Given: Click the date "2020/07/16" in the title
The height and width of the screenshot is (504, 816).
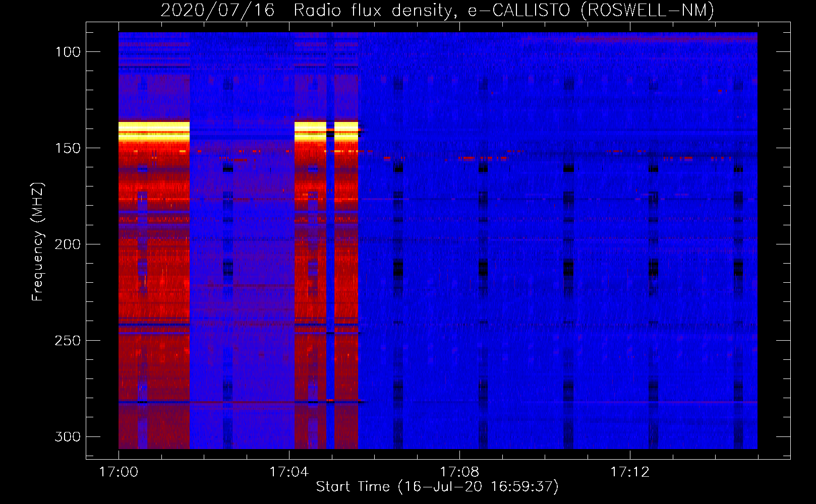Looking at the screenshot, I should tap(217, 10).
